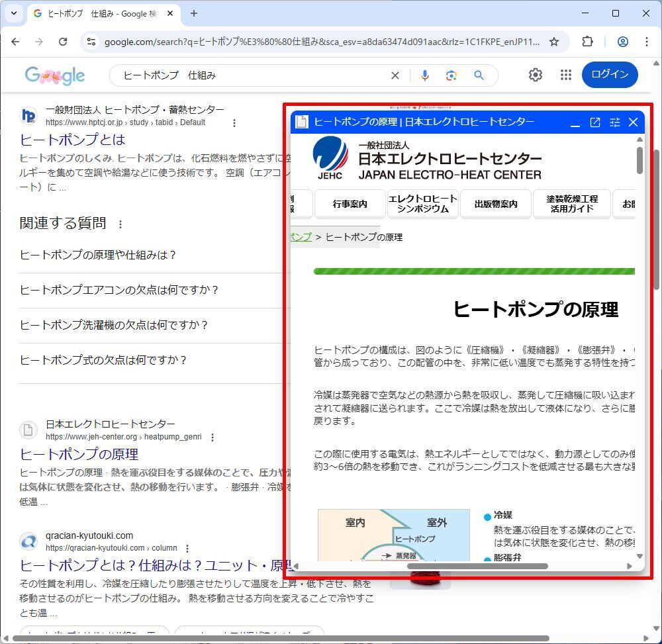Open Google quick settings gear

tap(536, 75)
